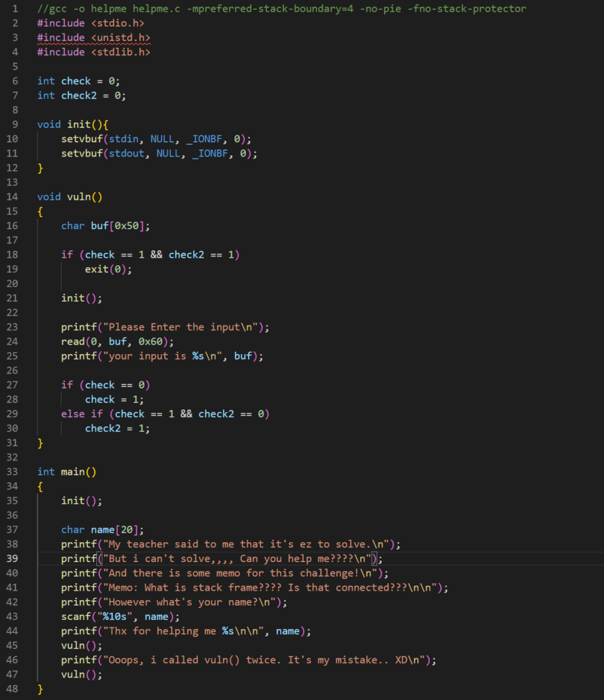Click the exit(0); statement

[x=109, y=269]
